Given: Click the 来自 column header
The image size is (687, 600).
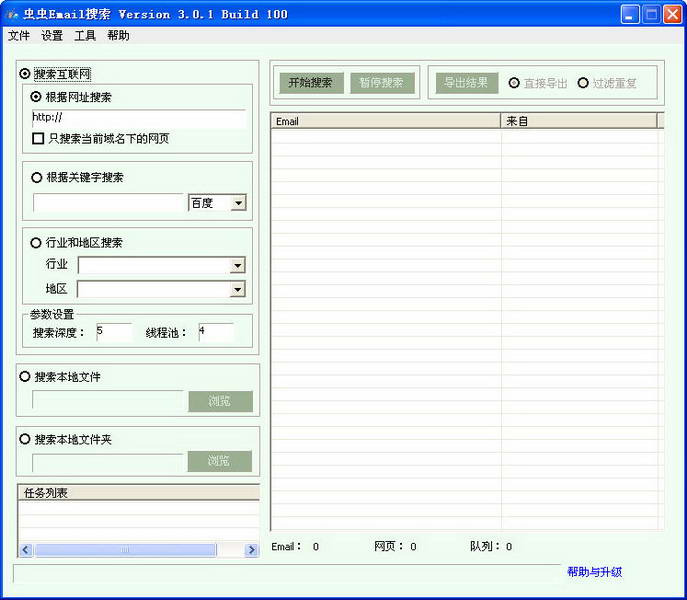Looking at the screenshot, I should (579, 121).
